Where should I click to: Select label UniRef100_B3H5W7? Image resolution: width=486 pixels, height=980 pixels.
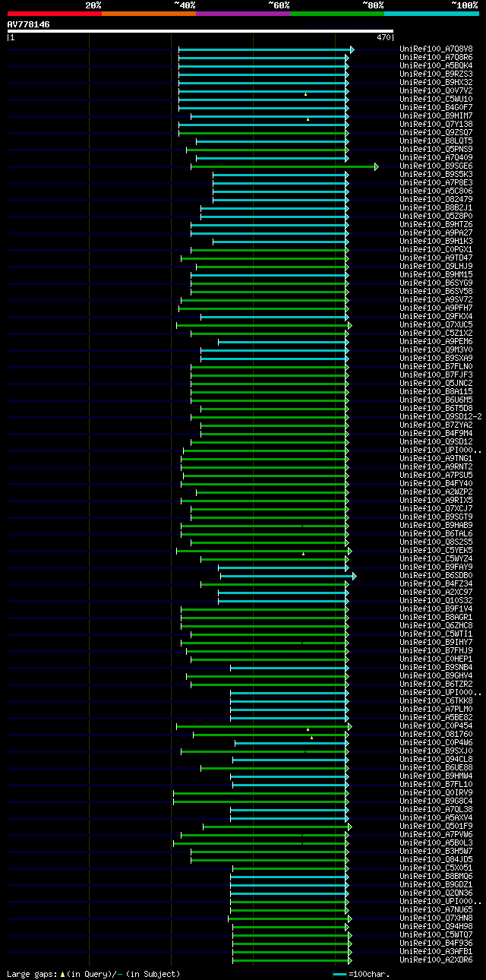[436, 852]
